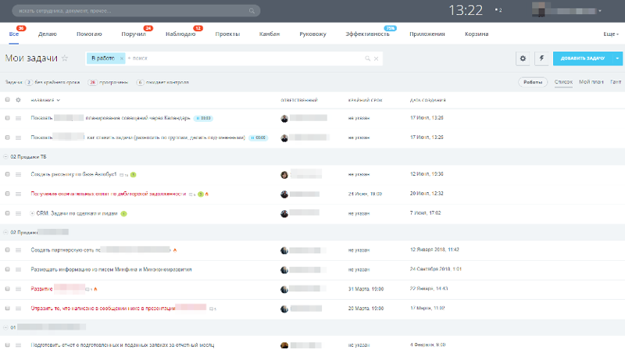The height and width of the screenshot is (364, 625).
Task: Filter by the просрочены counter
Action: (x=108, y=83)
